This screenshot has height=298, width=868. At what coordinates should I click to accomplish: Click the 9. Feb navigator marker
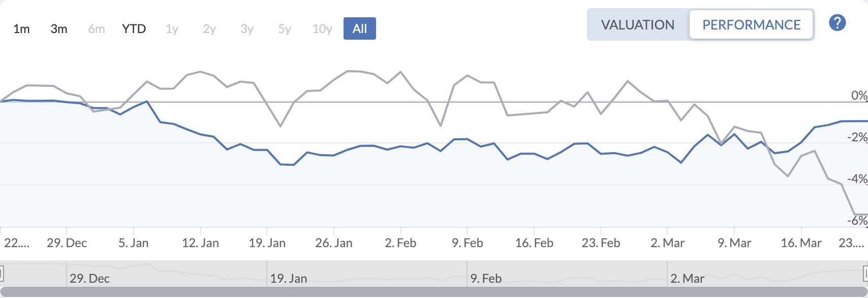[x=486, y=279]
